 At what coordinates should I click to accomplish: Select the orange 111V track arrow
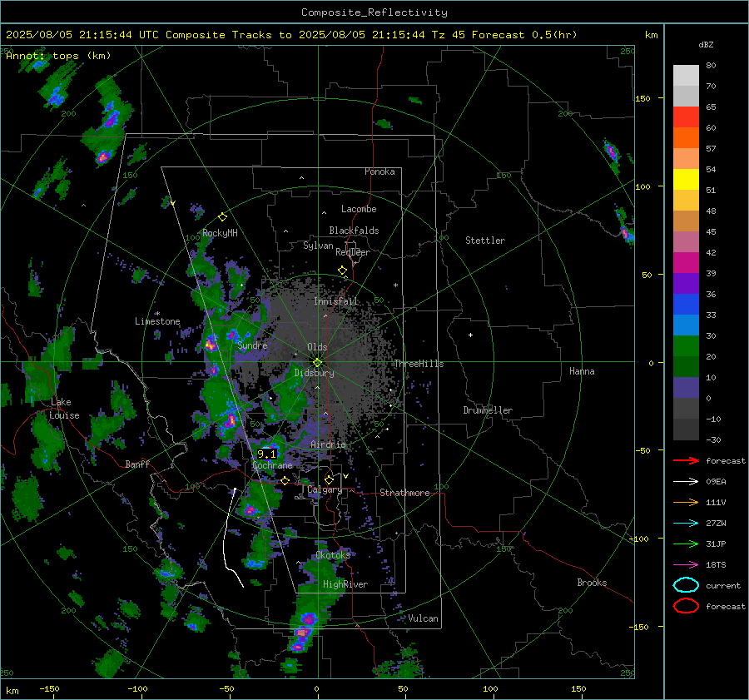pos(686,502)
